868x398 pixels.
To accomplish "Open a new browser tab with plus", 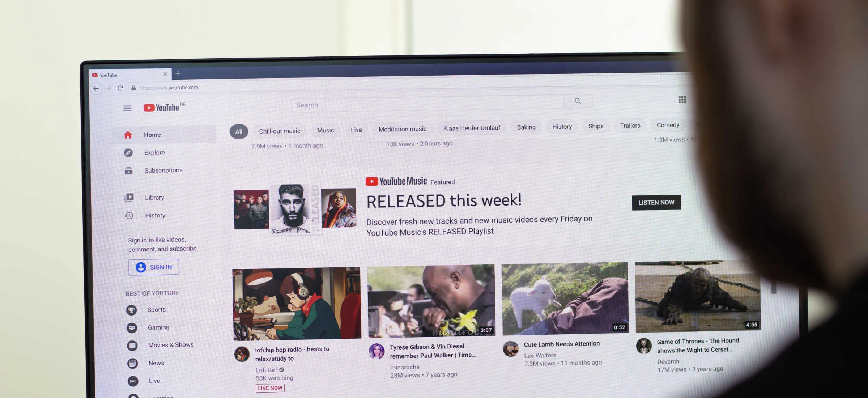I will click(x=178, y=73).
